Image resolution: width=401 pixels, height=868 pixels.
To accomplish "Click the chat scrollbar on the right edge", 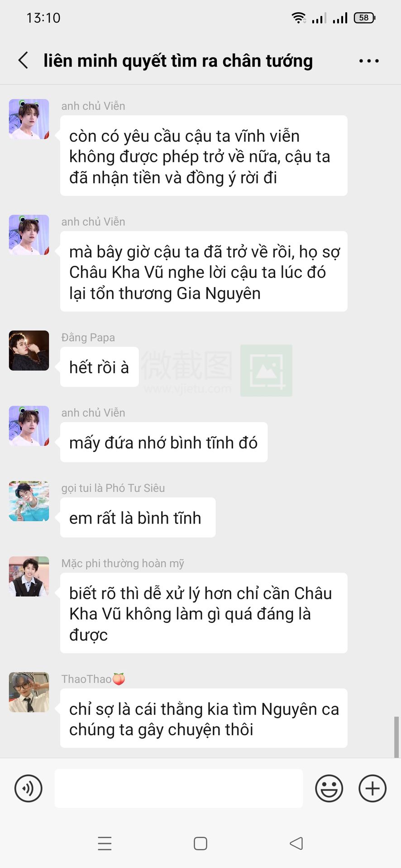I will [x=396, y=737].
